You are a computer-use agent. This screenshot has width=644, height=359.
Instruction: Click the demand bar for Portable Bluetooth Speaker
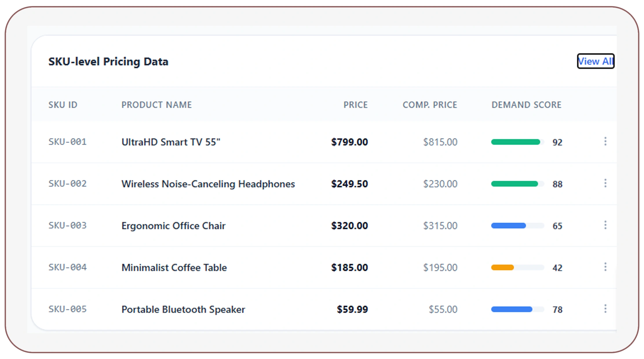517,309
